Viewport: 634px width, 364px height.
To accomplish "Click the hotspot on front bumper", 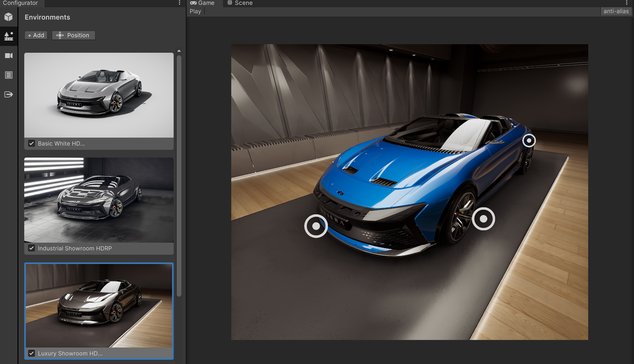I will coord(316,226).
